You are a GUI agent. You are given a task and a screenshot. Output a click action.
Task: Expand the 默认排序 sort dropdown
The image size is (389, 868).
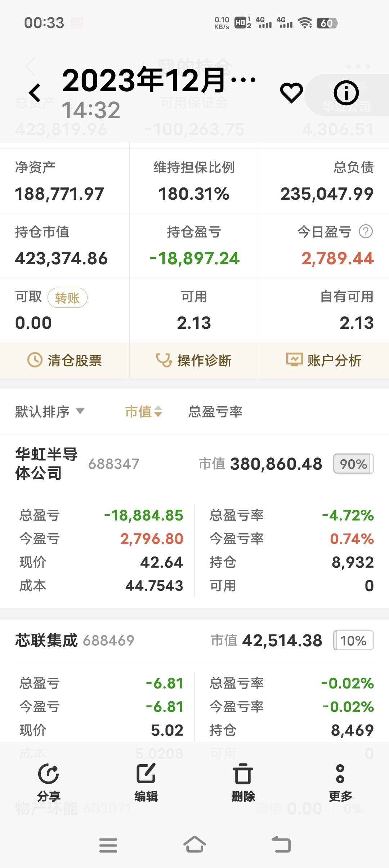49,411
